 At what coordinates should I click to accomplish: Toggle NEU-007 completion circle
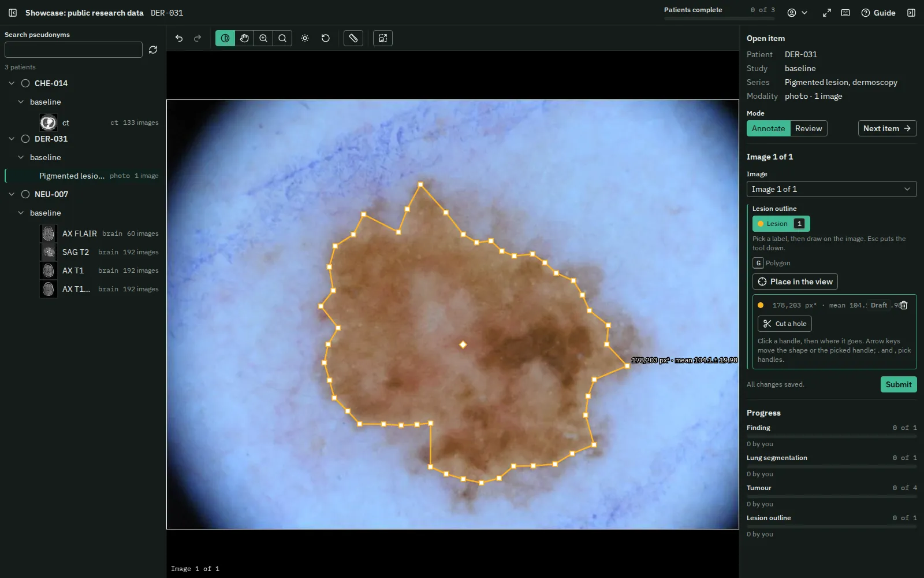(x=25, y=194)
